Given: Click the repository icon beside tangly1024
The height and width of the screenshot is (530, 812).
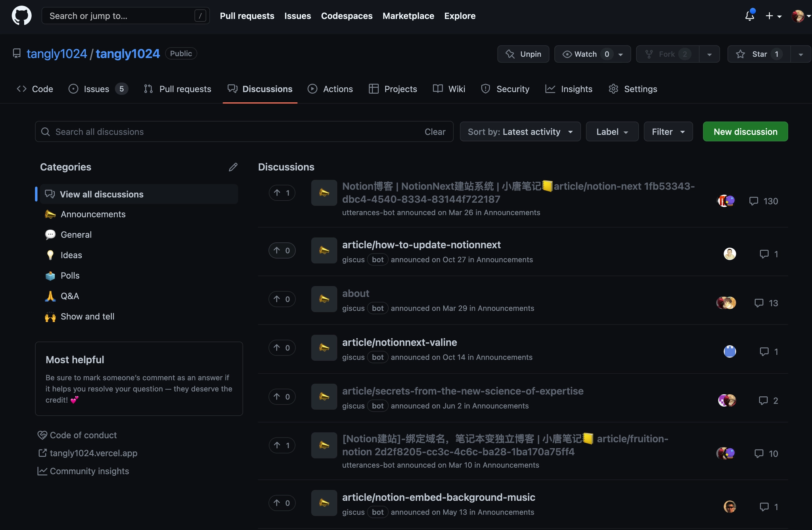Looking at the screenshot, I should coord(17,54).
